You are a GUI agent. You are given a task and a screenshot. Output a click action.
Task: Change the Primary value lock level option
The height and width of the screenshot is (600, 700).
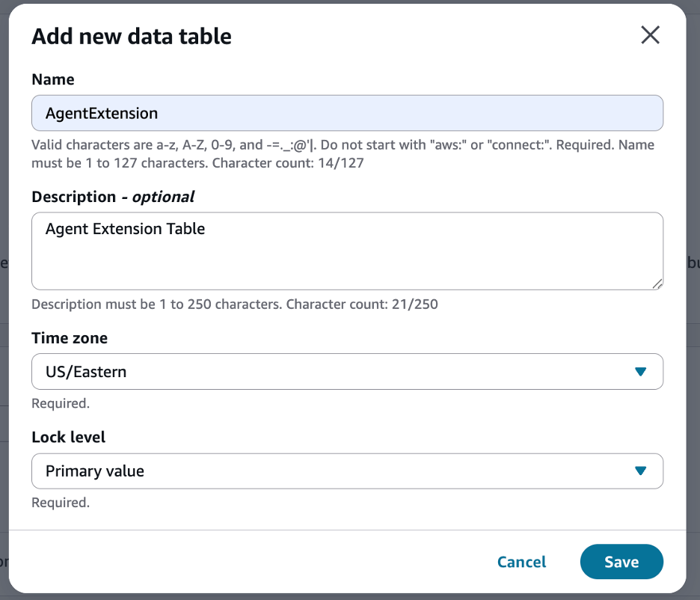click(x=347, y=471)
